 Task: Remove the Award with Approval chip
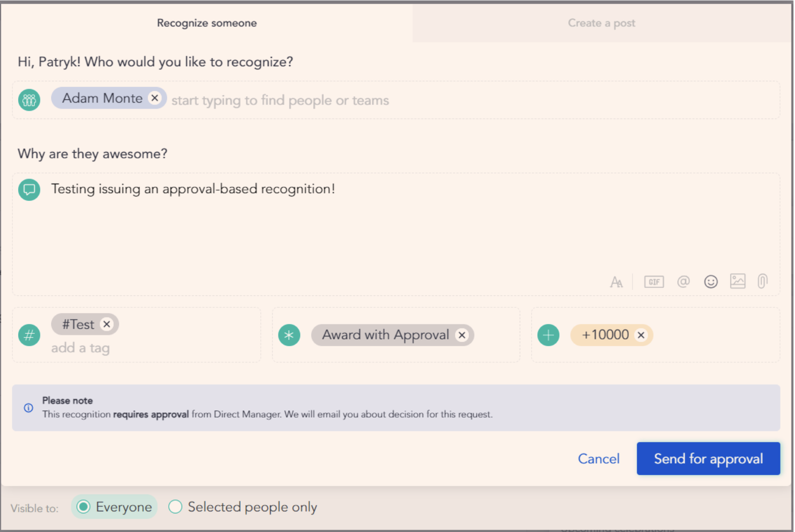[x=462, y=335]
